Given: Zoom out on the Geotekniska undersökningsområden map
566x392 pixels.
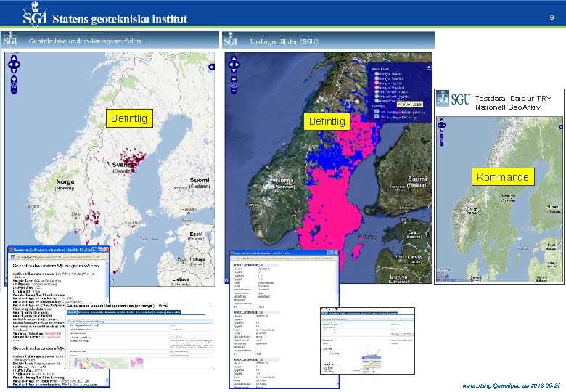Looking at the screenshot, I should [x=14, y=91].
